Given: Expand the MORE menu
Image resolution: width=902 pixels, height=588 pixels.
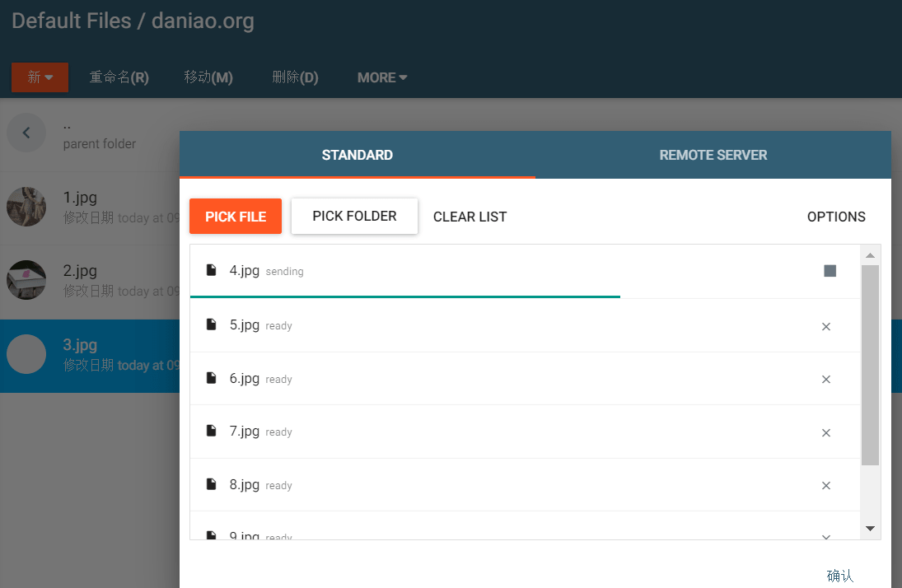Looking at the screenshot, I should click(382, 77).
